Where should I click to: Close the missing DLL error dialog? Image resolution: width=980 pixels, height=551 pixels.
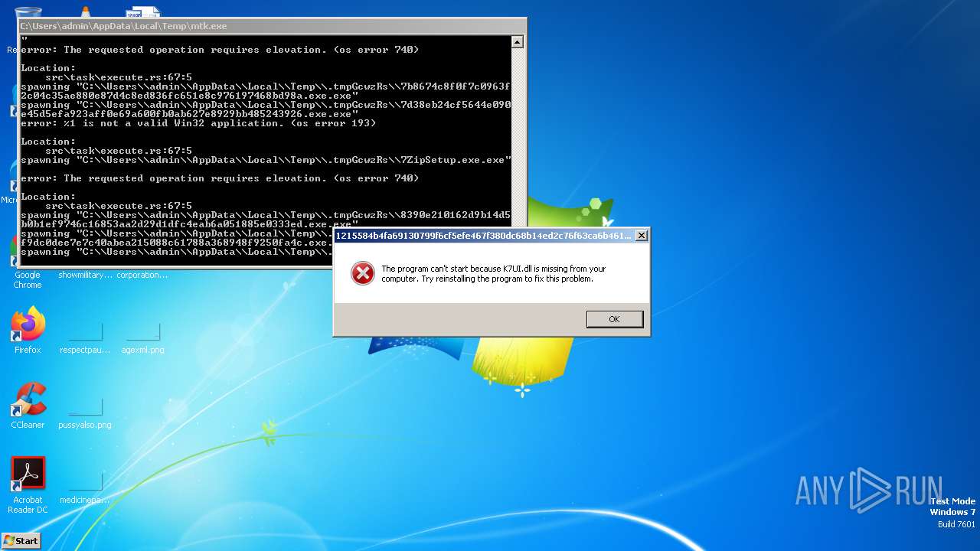click(x=642, y=236)
